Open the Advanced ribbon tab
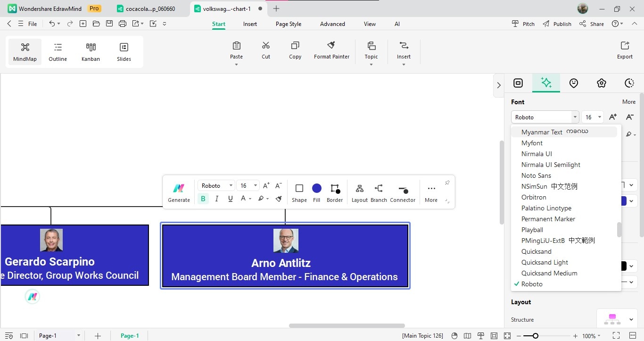644x341 pixels. coord(332,24)
